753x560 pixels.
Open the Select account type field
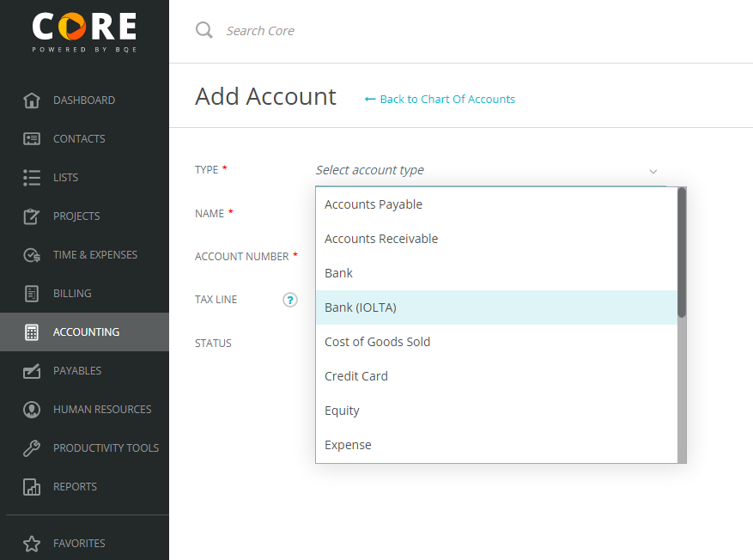point(490,171)
